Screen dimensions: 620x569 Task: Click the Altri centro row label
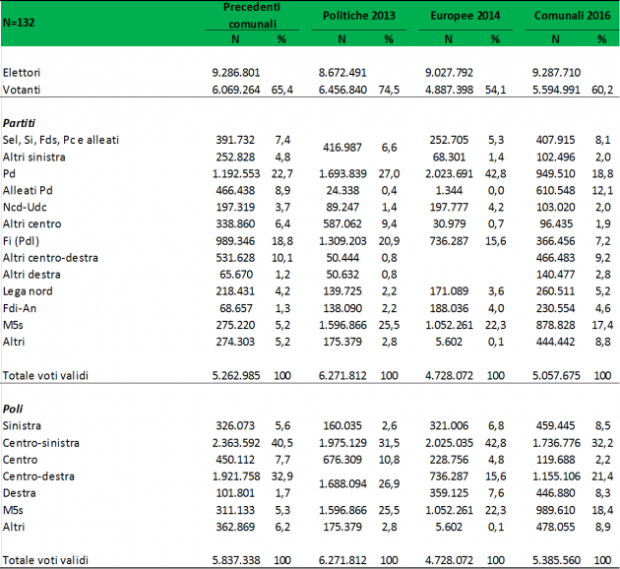(32, 224)
